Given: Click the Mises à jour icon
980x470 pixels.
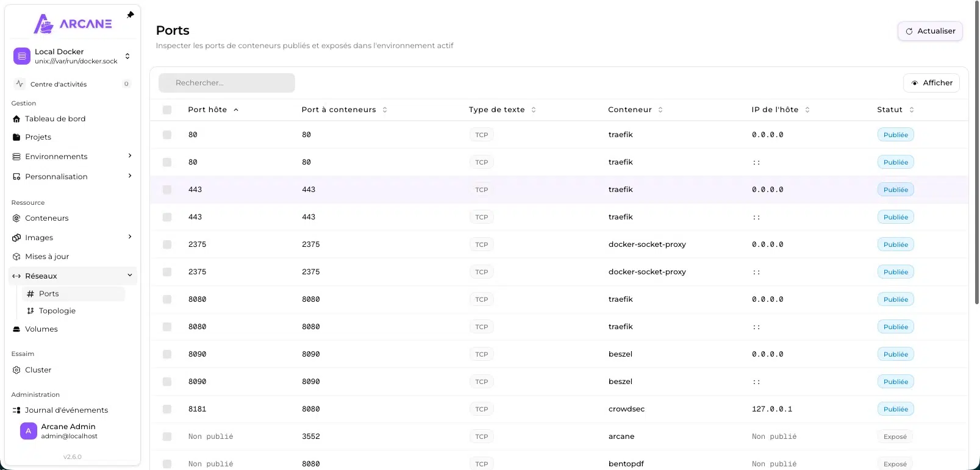Looking at the screenshot, I should tap(16, 257).
